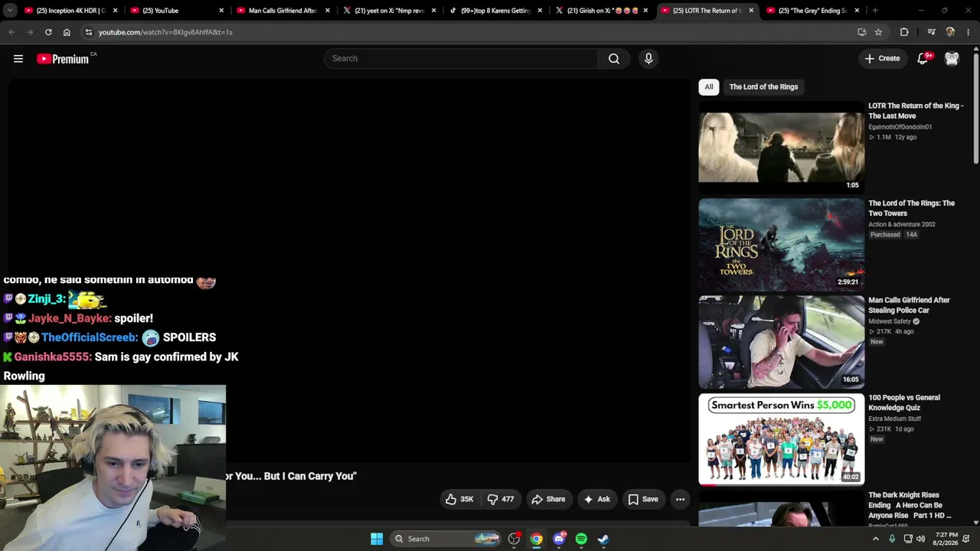980x551 pixels.
Task: Select The Lord of the Rings chip
Action: click(x=763, y=87)
